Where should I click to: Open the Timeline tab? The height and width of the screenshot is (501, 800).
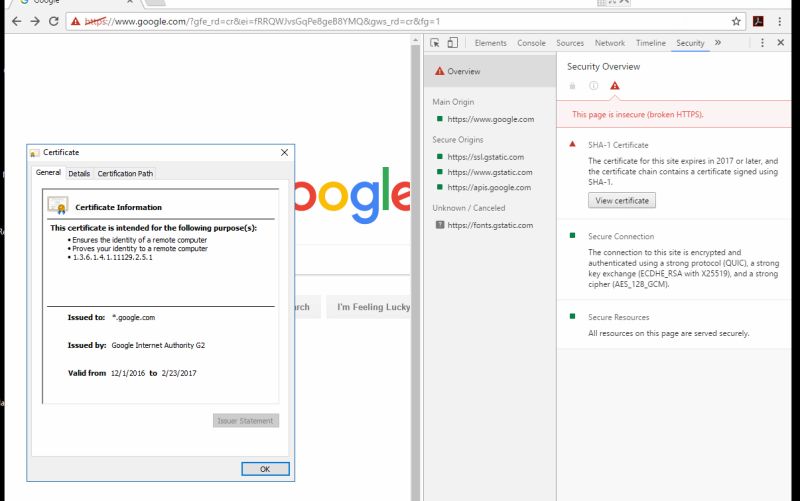pyautogui.click(x=651, y=43)
